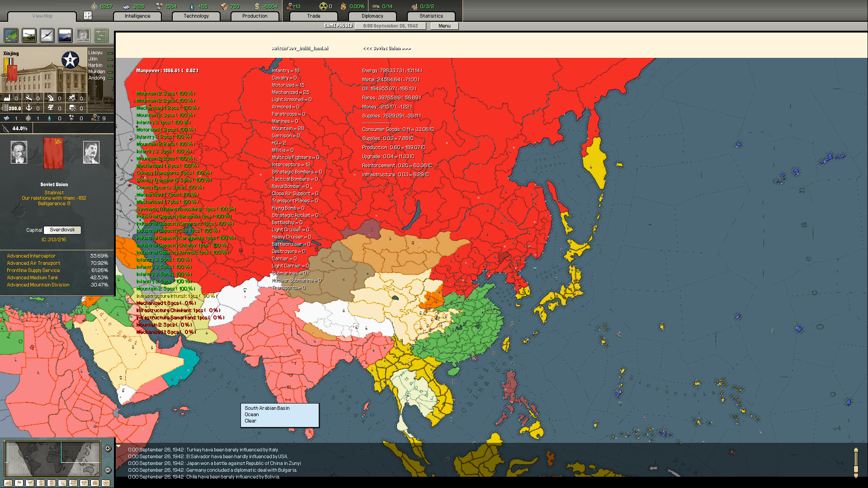Collapse the message log with the triangle arrow
This screenshot has height=488, width=868.
[118, 446]
